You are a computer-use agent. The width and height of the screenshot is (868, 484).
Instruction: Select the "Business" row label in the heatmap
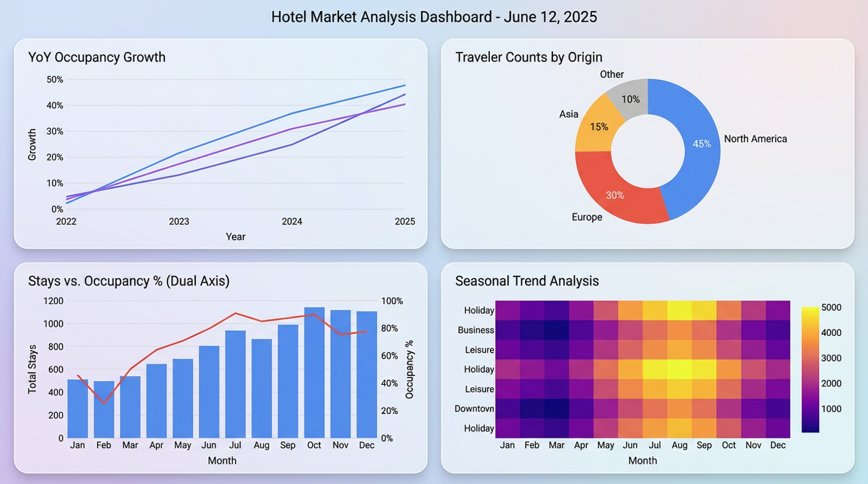pos(476,330)
